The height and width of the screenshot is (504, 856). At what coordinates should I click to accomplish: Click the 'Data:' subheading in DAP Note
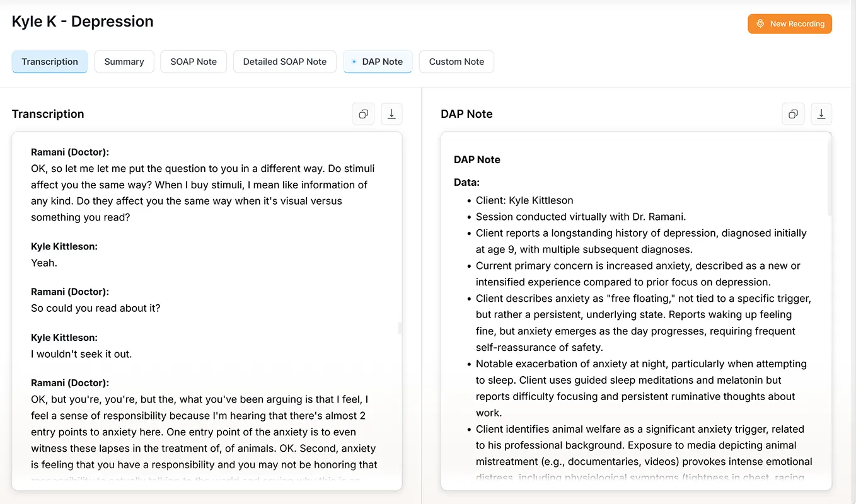pos(466,183)
